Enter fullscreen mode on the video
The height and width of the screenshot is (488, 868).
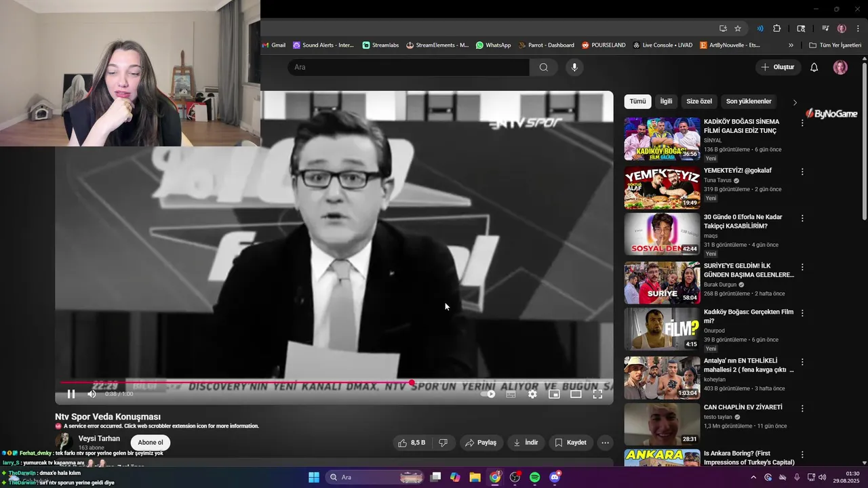click(x=597, y=394)
